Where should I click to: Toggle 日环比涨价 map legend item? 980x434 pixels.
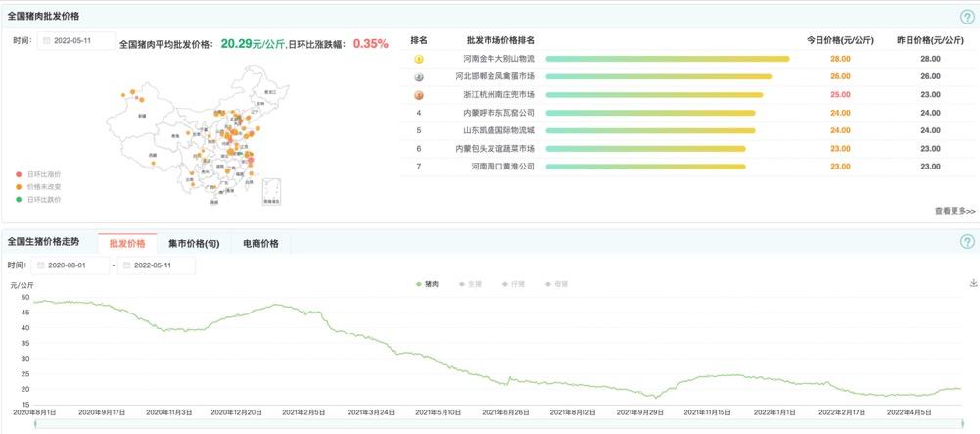coord(39,173)
